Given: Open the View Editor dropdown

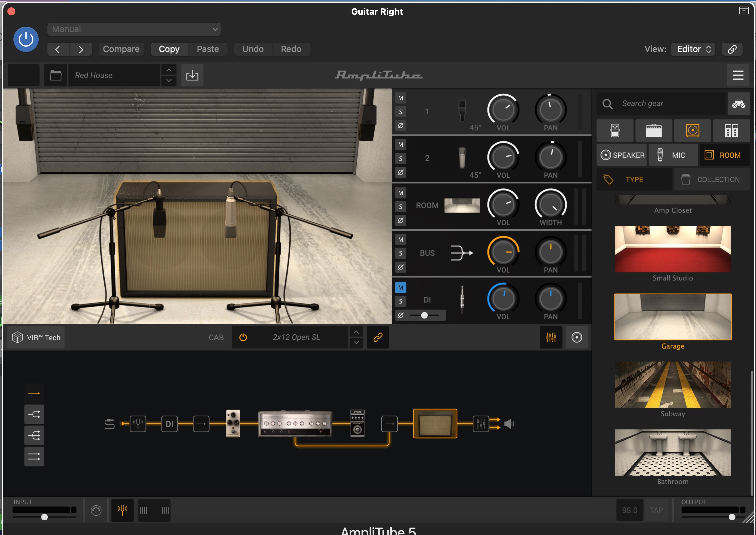Looking at the screenshot, I should [x=693, y=49].
